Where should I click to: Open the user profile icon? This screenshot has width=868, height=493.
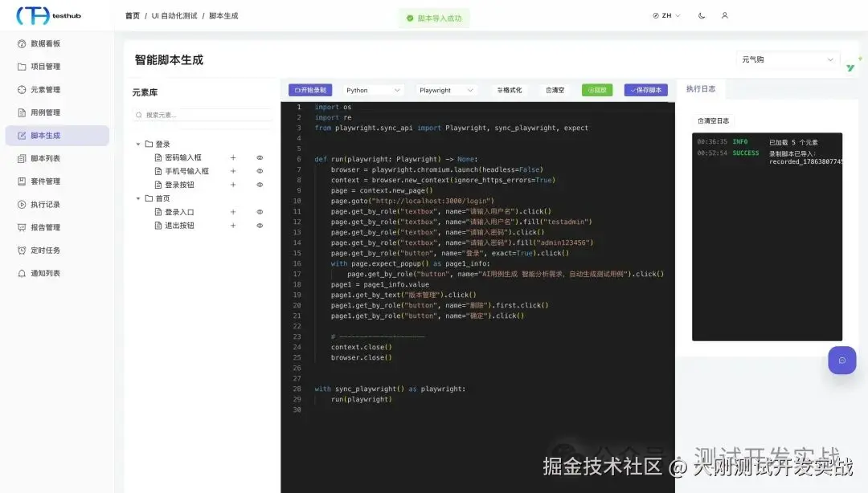tap(725, 15)
